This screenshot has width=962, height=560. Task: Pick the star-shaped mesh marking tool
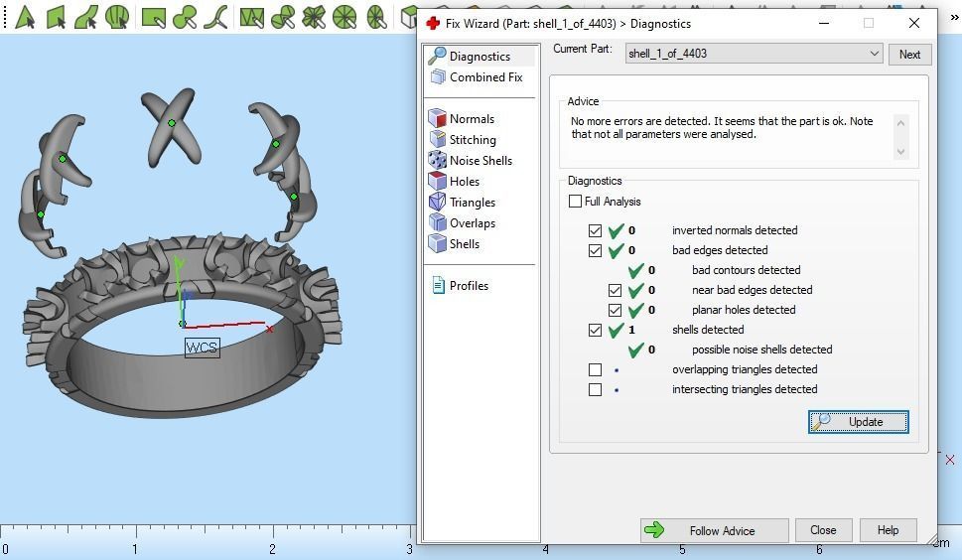(x=314, y=17)
